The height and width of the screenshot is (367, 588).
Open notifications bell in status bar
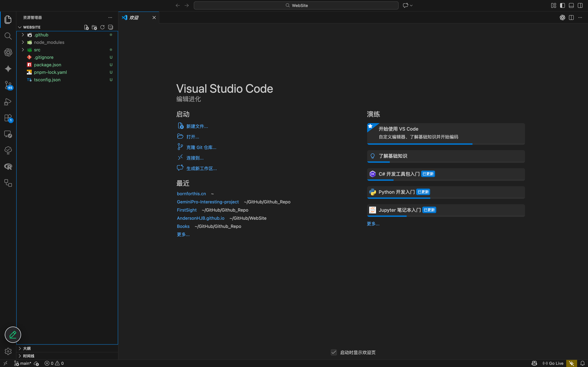tap(582, 363)
